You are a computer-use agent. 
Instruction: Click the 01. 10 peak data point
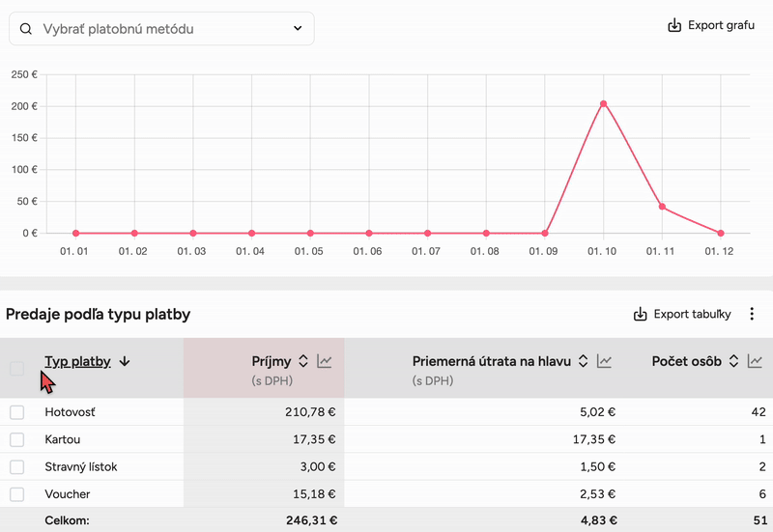tap(603, 103)
